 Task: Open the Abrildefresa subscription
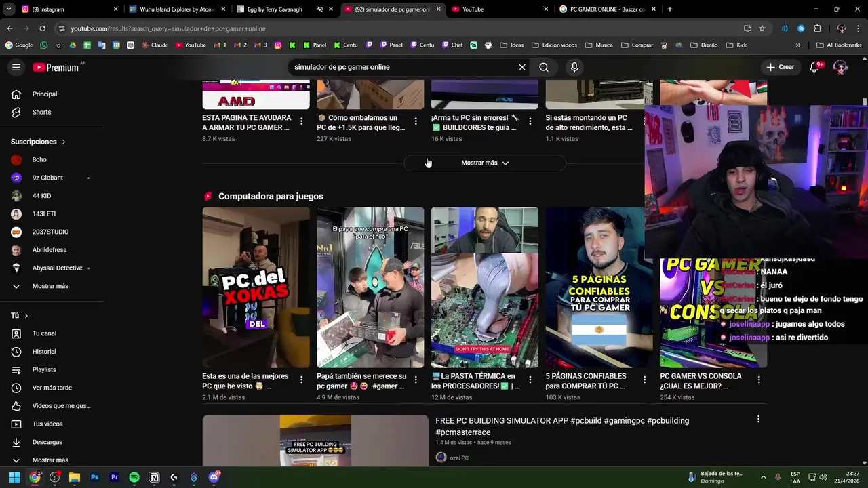(50, 250)
